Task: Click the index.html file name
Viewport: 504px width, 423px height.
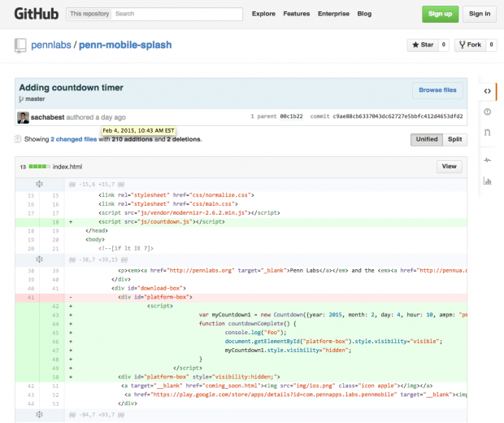Action: tap(67, 167)
